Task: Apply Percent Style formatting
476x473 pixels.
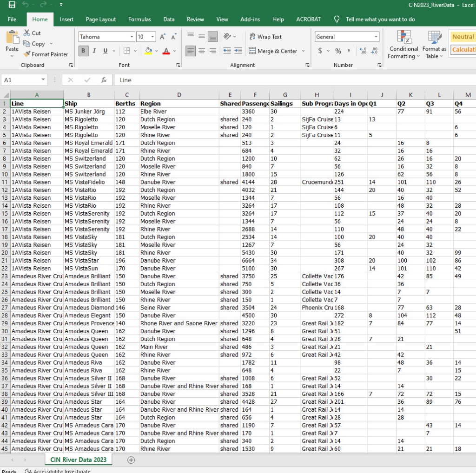Action: pyautogui.click(x=338, y=51)
